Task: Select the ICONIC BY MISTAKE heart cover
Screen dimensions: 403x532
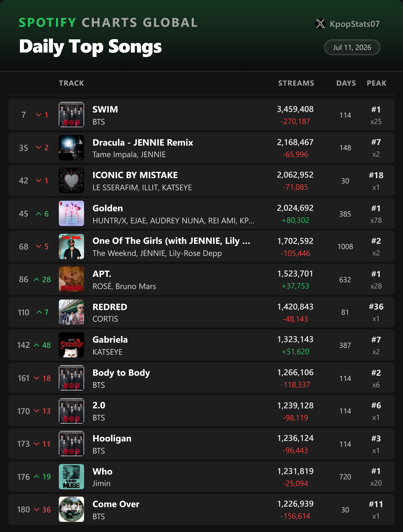Action: click(x=71, y=180)
